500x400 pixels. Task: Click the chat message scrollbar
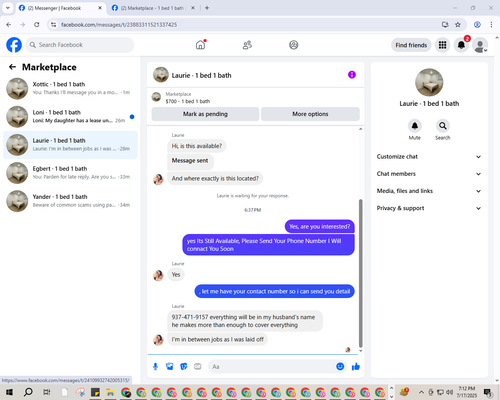click(360, 273)
